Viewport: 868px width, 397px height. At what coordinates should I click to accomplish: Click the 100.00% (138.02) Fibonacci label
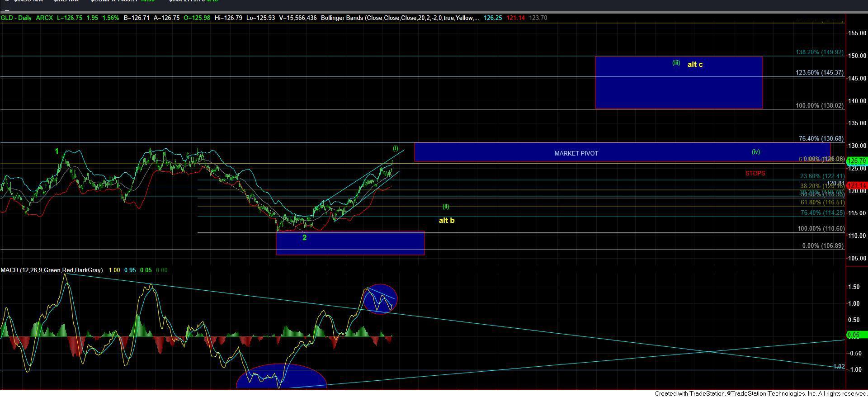click(x=819, y=106)
